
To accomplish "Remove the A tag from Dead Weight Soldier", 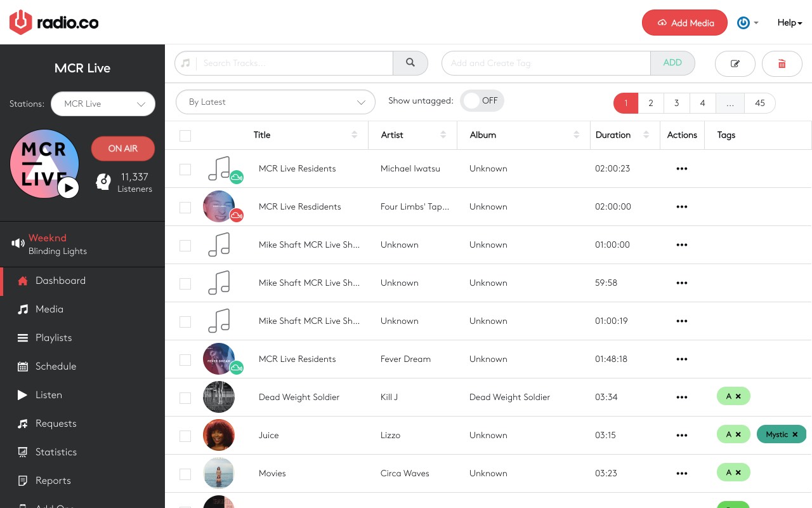I will point(738,396).
